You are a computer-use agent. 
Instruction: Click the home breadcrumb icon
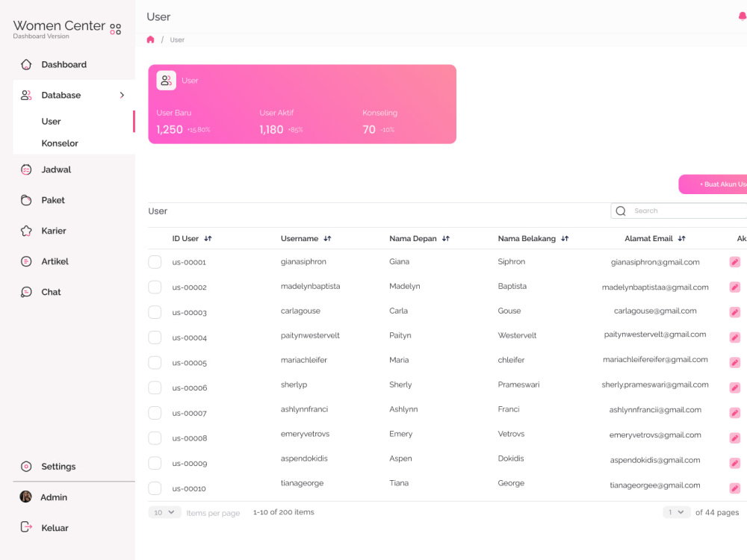pos(151,40)
